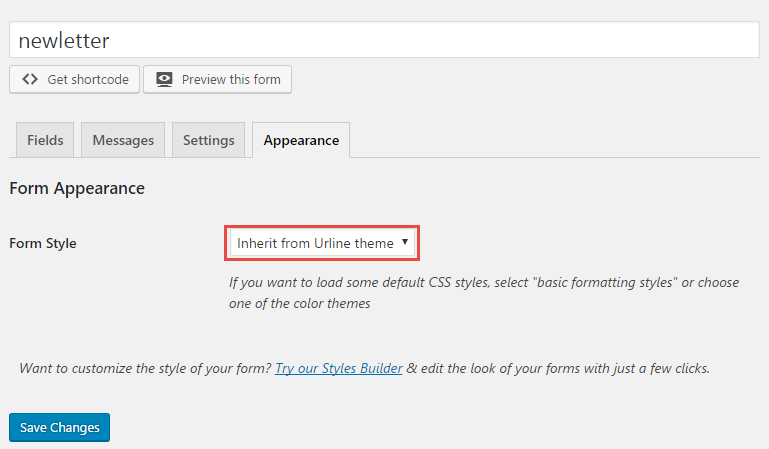Click the blank tab bar area right of Appearance
Screen dimensions: 769x449
coord(554,140)
